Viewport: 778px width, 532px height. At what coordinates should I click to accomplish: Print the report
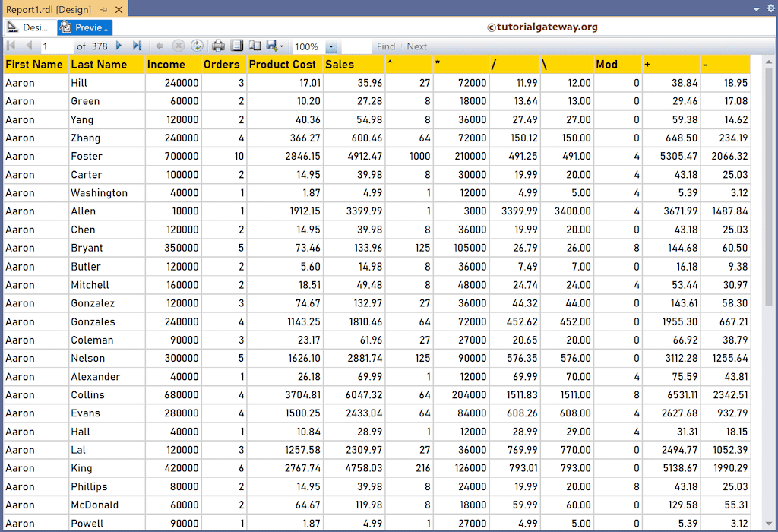point(218,46)
